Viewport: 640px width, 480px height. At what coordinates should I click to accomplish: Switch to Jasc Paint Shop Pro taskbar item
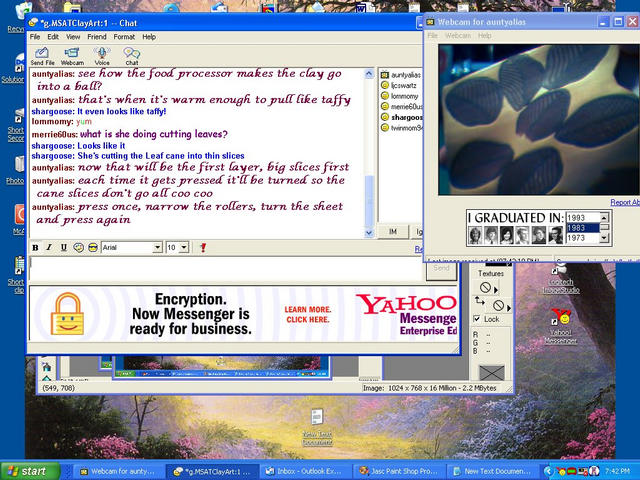pos(398,471)
